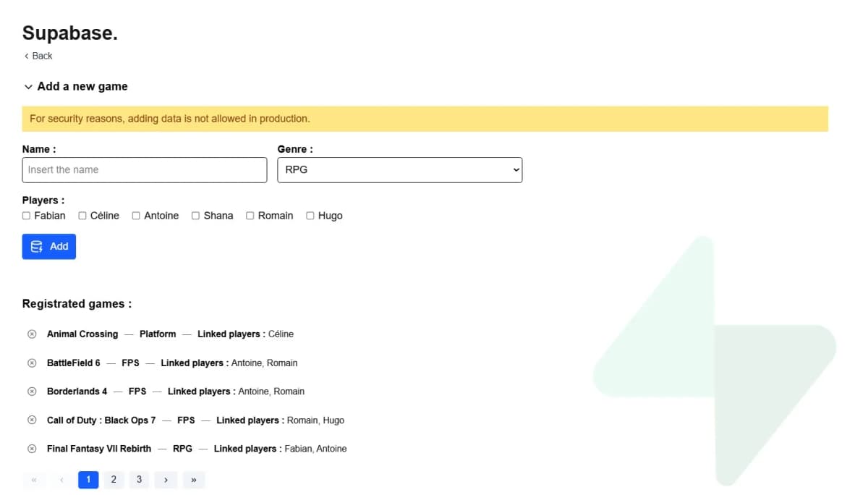Go back using the Back link
The width and height of the screenshot is (868, 495).
tap(38, 56)
